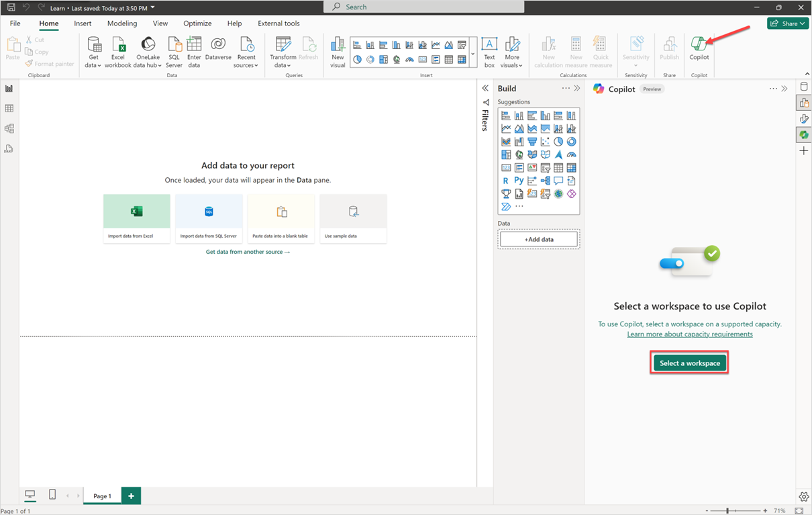The image size is (812, 515).
Task: Select the Python visual in Build pane
Action: pyautogui.click(x=518, y=180)
